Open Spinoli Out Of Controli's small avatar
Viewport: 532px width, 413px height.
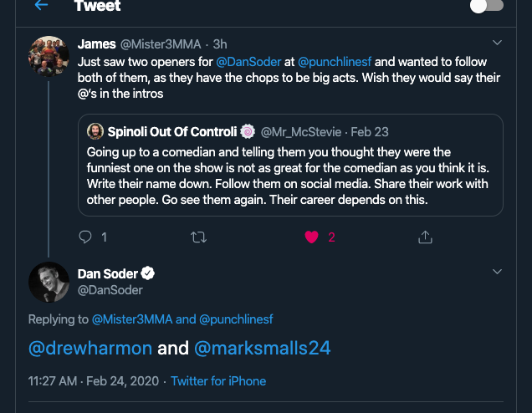tap(95, 131)
